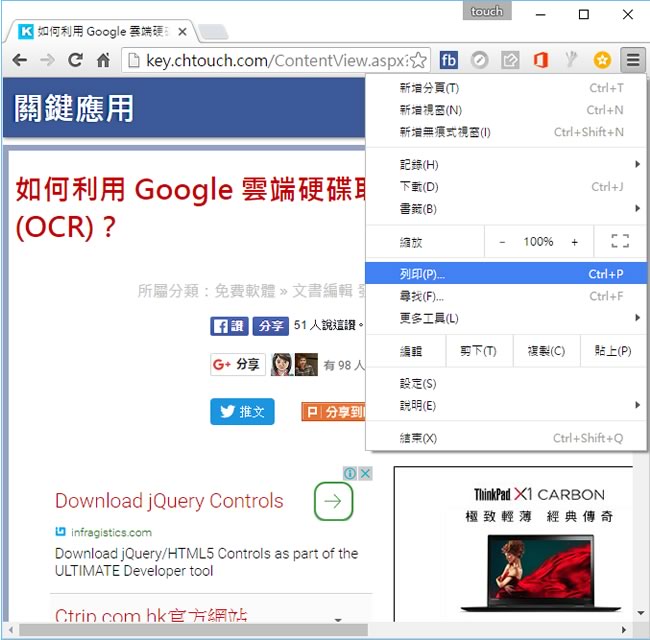Click the browser forward arrow
The image size is (650, 640).
click(x=47, y=61)
